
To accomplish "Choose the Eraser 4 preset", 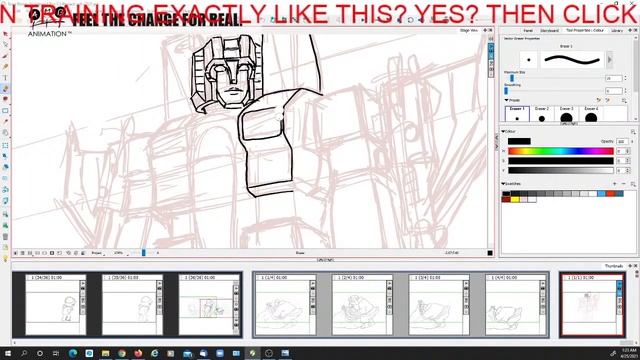I will click(591, 113).
